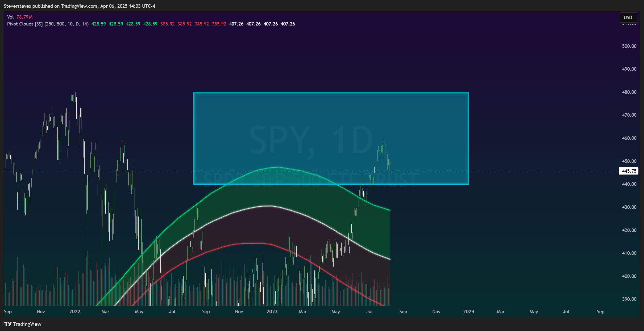This screenshot has height=331, width=644.
Task: Click the 500.00 price axis label
Action: click(x=629, y=46)
